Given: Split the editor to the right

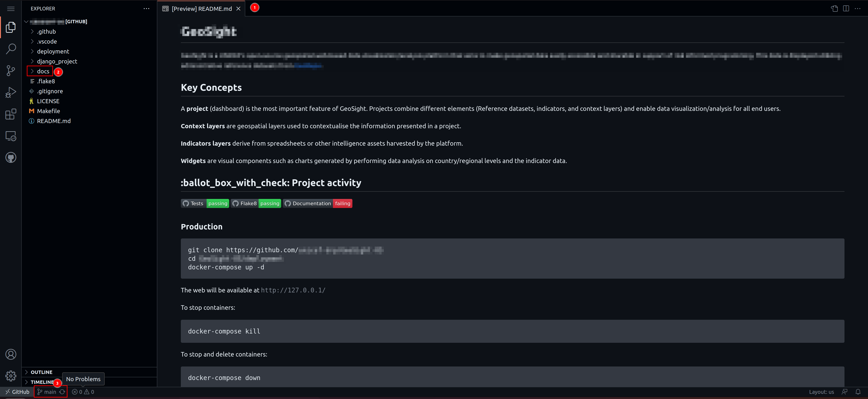Looking at the screenshot, I should point(846,9).
